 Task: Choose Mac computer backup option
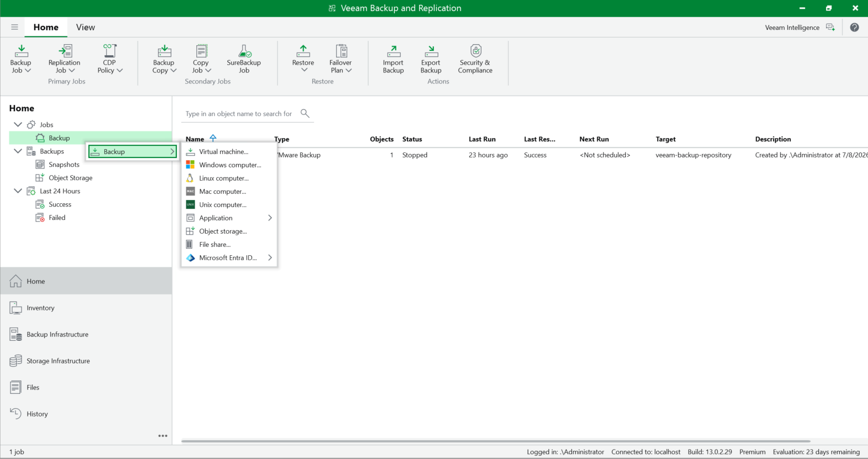click(229, 191)
